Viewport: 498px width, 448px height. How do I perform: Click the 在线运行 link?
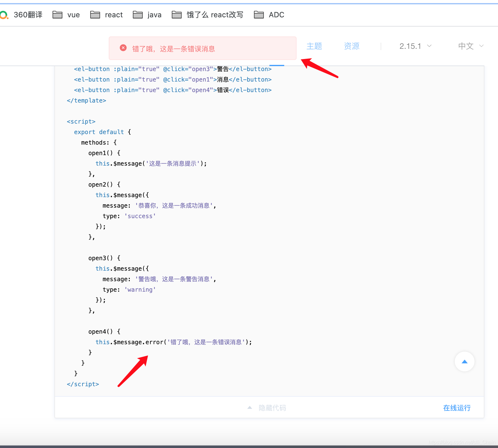coord(457,408)
